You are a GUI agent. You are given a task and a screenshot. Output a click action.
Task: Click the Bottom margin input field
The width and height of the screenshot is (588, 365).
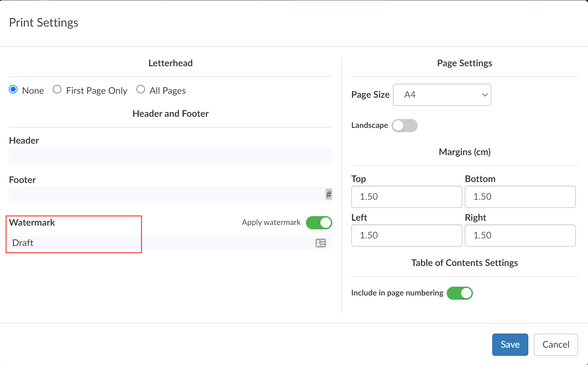(520, 197)
